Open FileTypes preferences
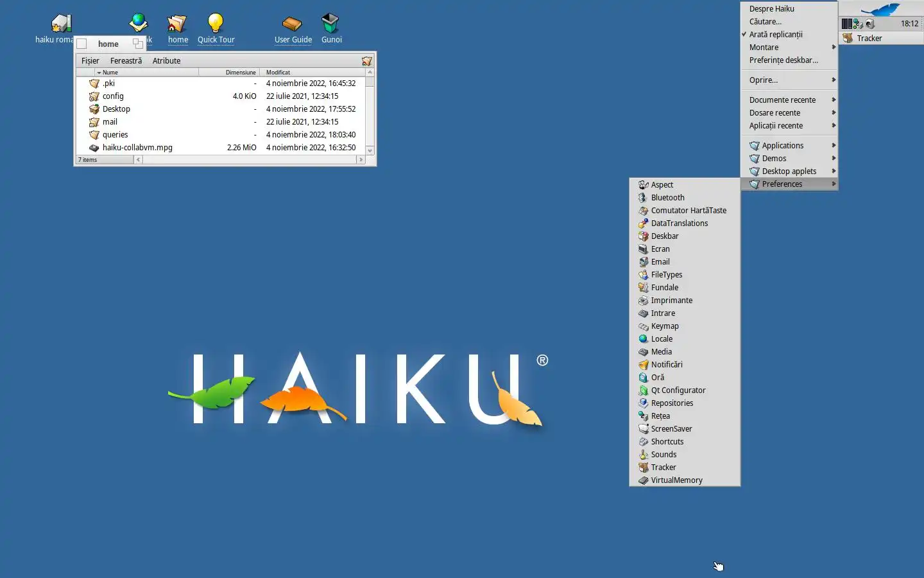Viewport: 924px width, 578px height. tap(685, 275)
